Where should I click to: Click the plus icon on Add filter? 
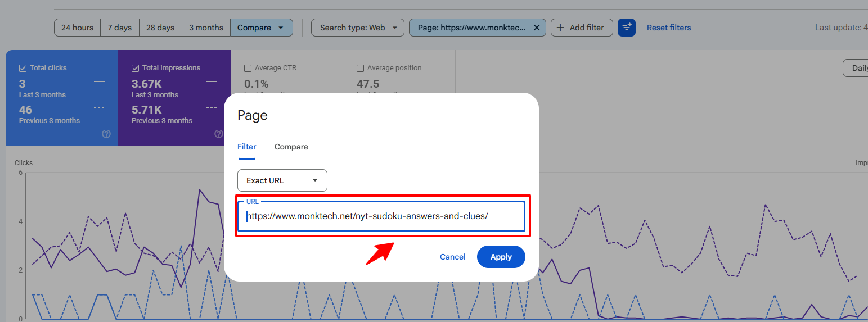pyautogui.click(x=560, y=28)
